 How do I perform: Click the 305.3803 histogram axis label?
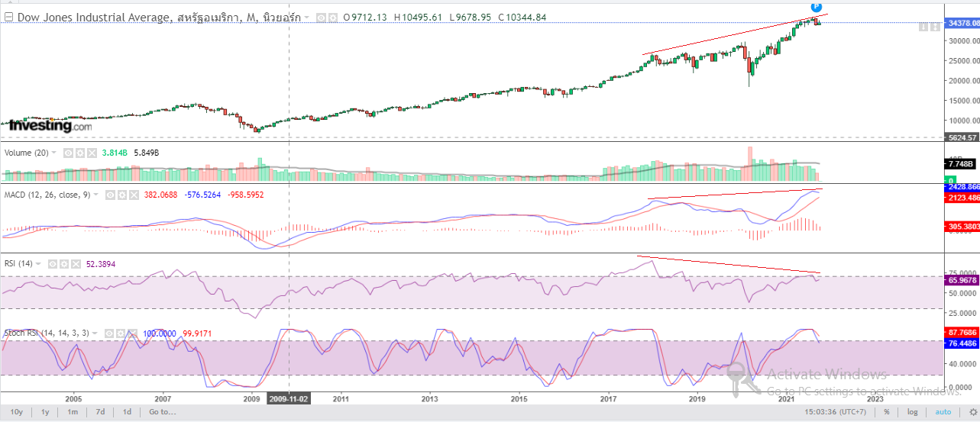(x=963, y=227)
